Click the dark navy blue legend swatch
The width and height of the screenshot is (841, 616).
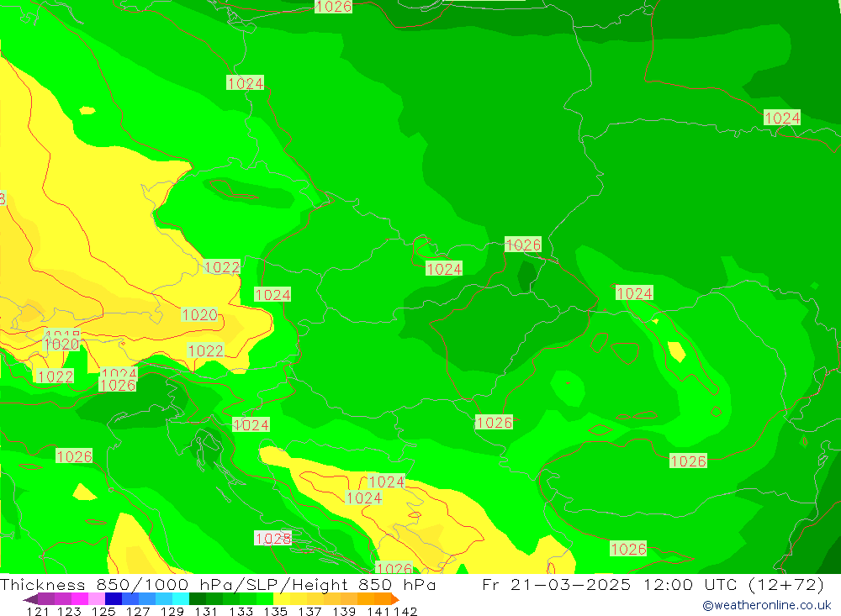[114, 599]
